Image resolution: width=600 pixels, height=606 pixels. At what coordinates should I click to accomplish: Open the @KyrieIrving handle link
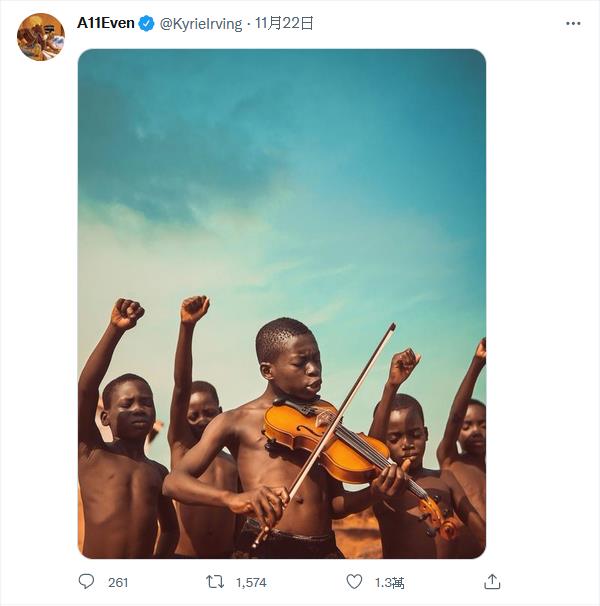(201, 23)
